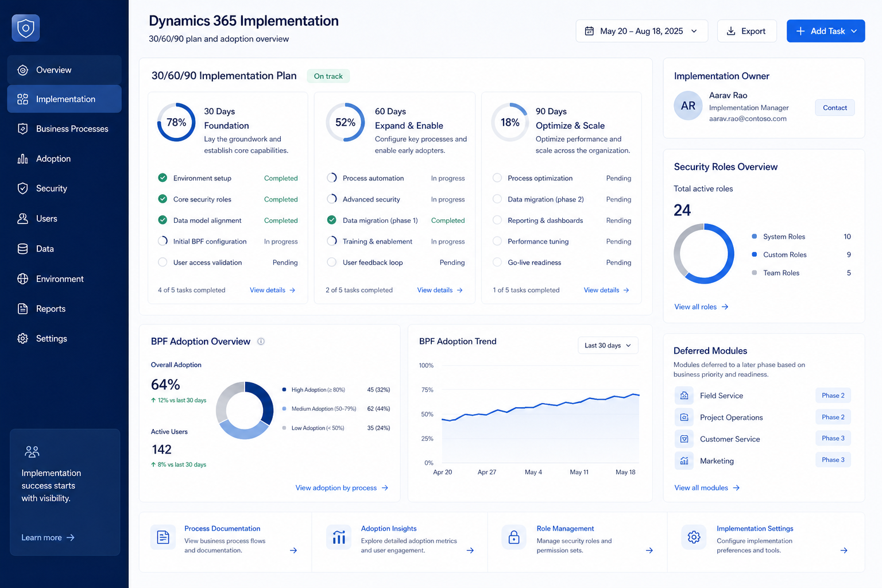Click the people icon in the sidebar promo card
882x588 pixels.
[x=32, y=452]
